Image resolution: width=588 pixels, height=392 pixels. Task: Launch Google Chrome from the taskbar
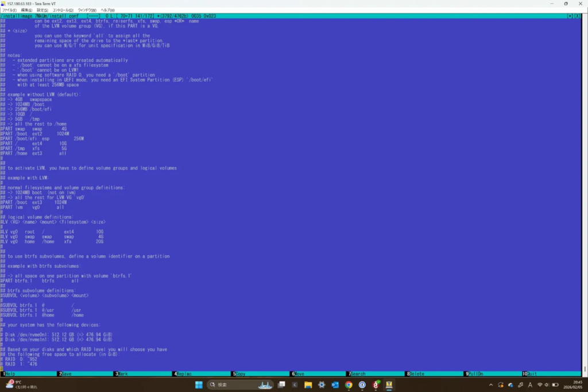(x=349, y=385)
